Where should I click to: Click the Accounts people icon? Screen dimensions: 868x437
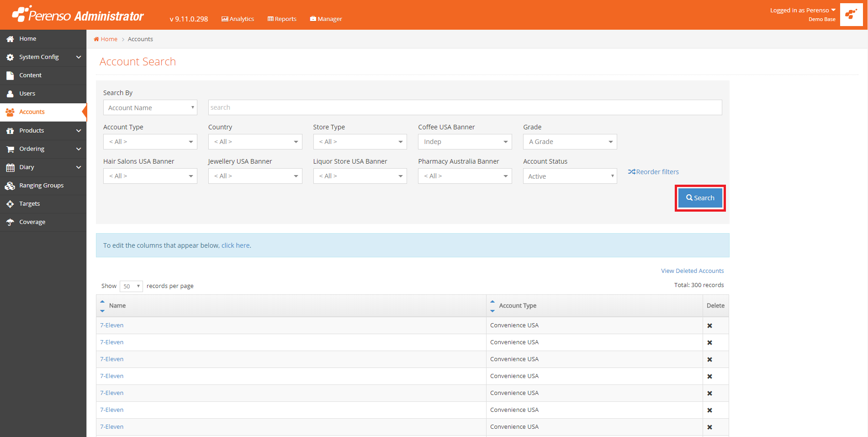tap(10, 112)
